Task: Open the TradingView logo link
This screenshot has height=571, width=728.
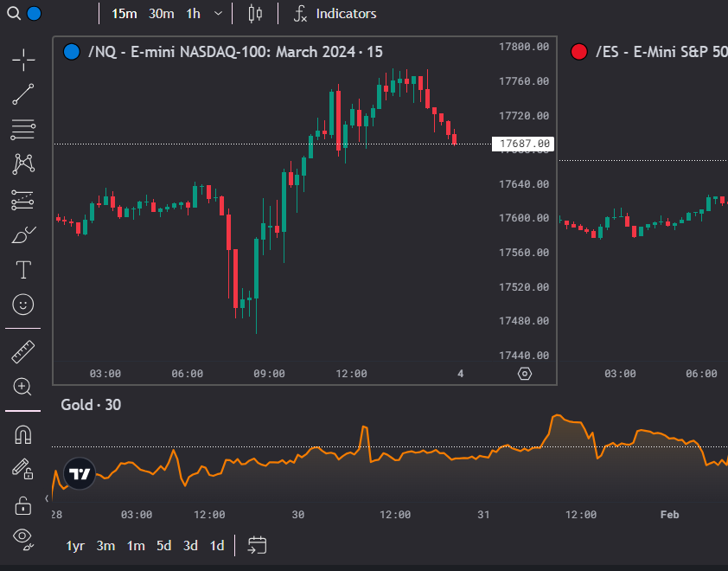Action: [80, 474]
